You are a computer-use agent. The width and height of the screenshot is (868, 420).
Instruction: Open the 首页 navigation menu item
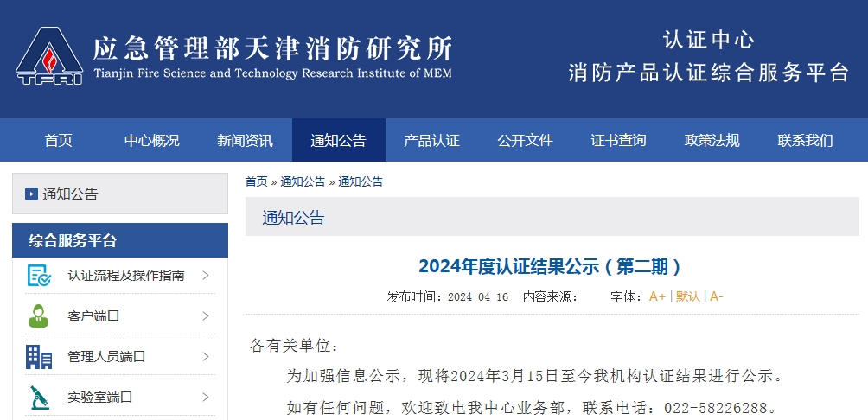[x=58, y=141]
